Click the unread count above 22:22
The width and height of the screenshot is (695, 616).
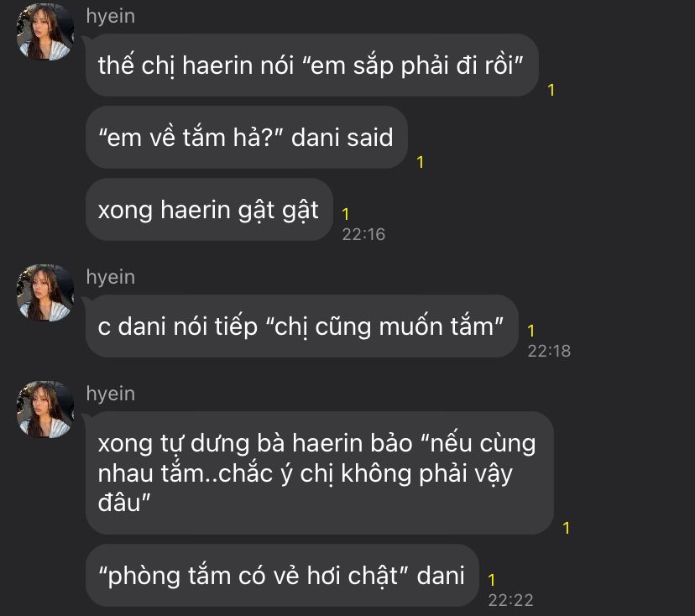[x=492, y=580]
